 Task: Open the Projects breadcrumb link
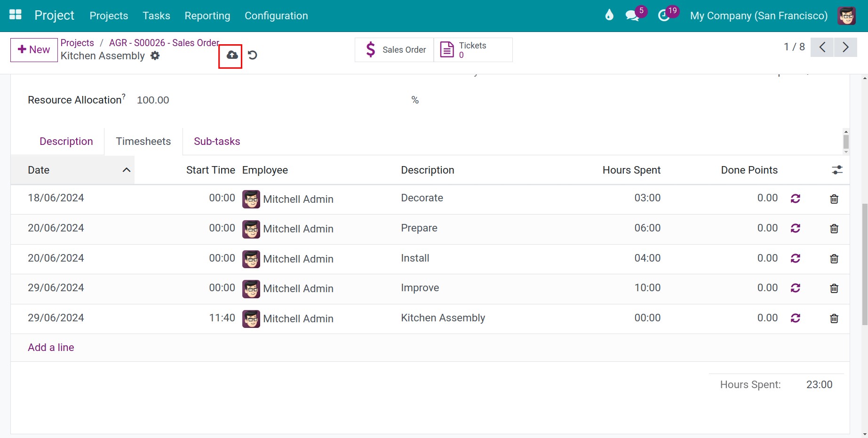pos(77,43)
